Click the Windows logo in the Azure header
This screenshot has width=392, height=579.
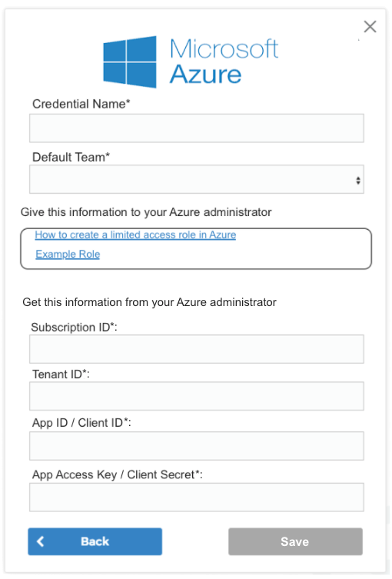click(130, 62)
